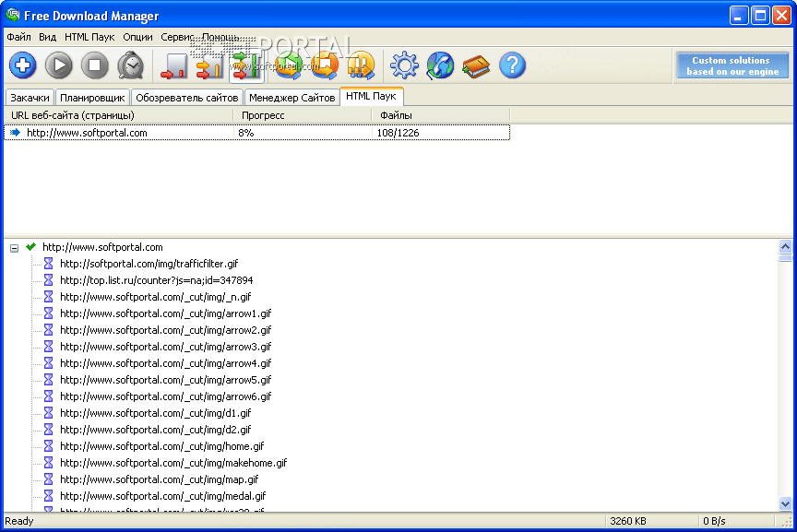Click the blue question mark Help icon
Viewport: 797px width, 532px height.
[x=512, y=65]
